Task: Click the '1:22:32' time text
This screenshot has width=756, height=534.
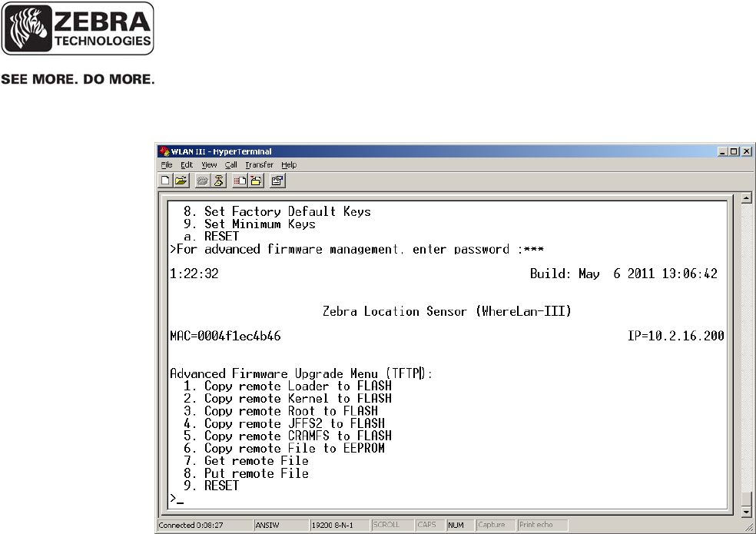Action: click(194, 274)
